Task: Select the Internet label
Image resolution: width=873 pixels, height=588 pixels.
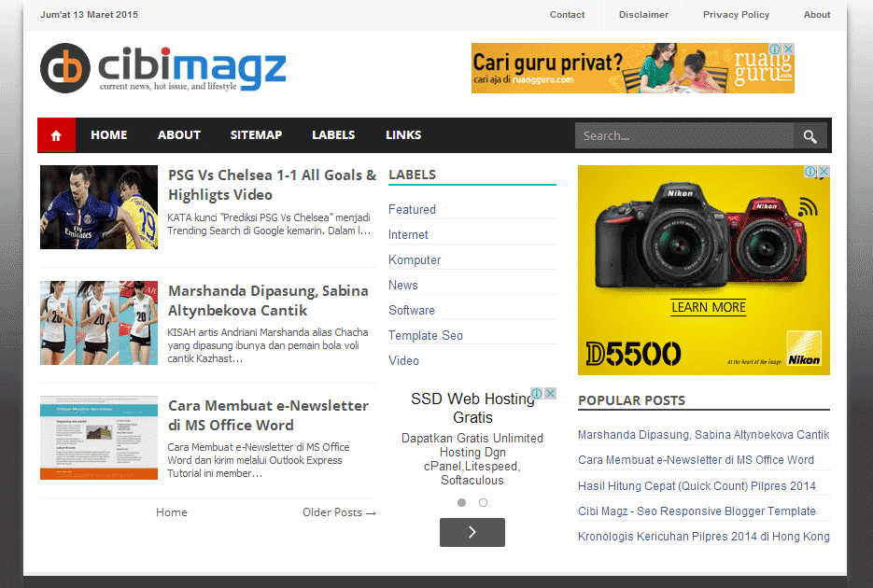Action: pos(408,235)
